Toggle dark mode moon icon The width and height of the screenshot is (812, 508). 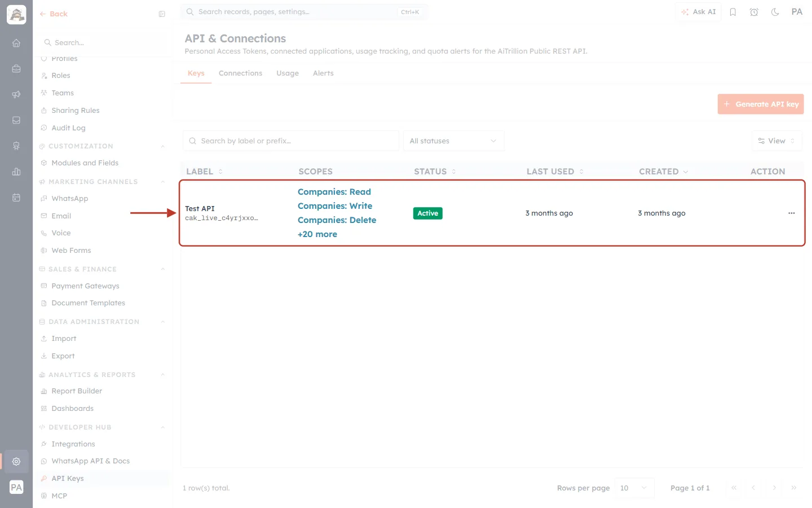click(x=775, y=12)
